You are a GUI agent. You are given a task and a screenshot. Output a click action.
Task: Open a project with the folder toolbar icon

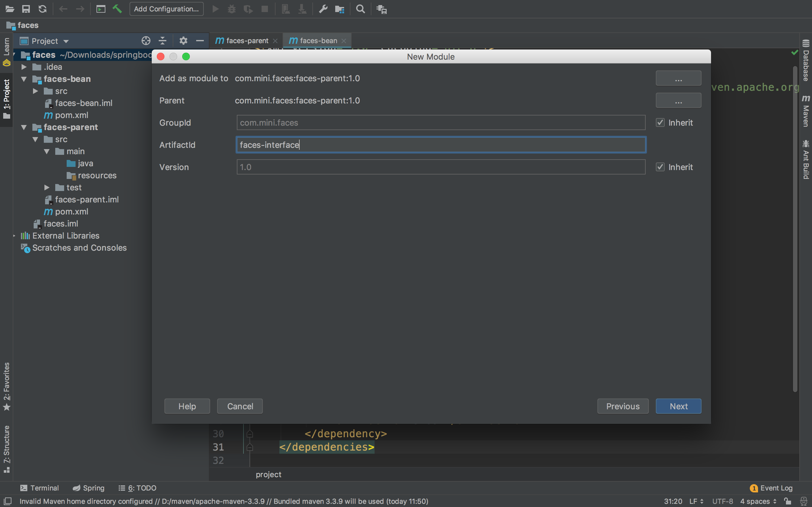[x=10, y=9]
